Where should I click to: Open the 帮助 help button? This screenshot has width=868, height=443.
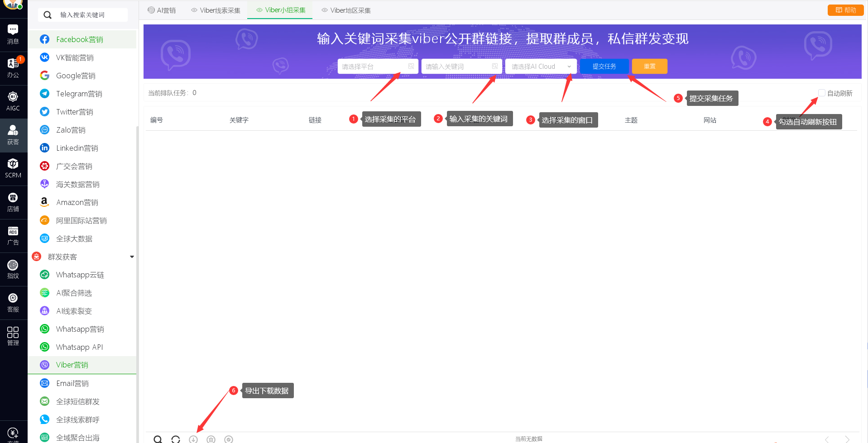coord(845,10)
